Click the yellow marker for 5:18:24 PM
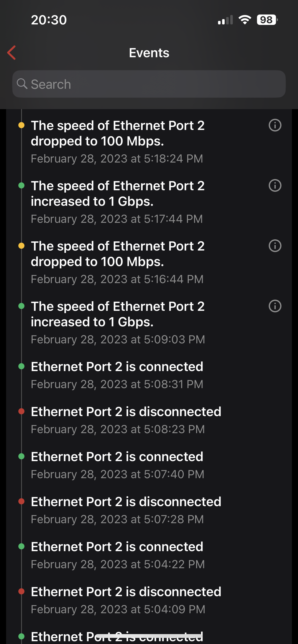Viewport: 298px width, 644px height. [21, 125]
